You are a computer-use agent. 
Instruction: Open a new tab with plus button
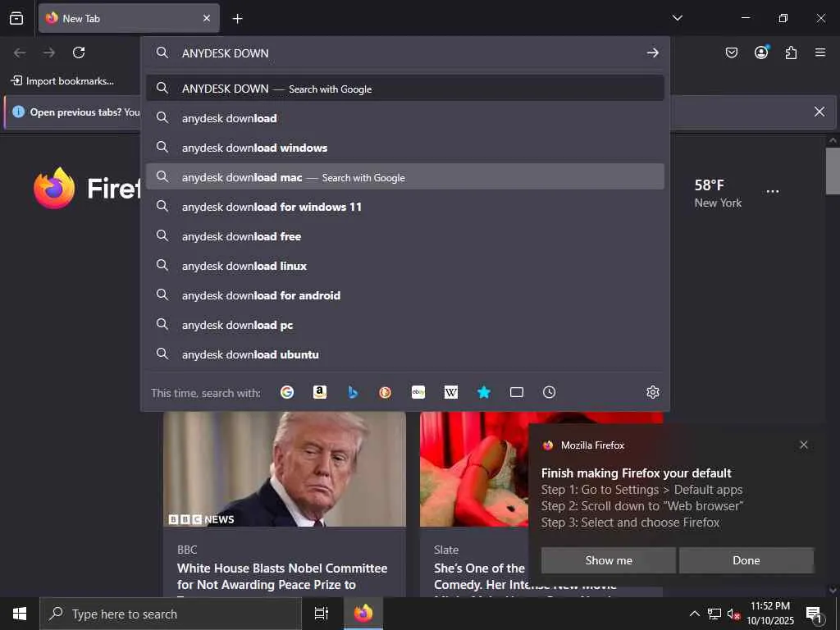[x=237, y=19]
